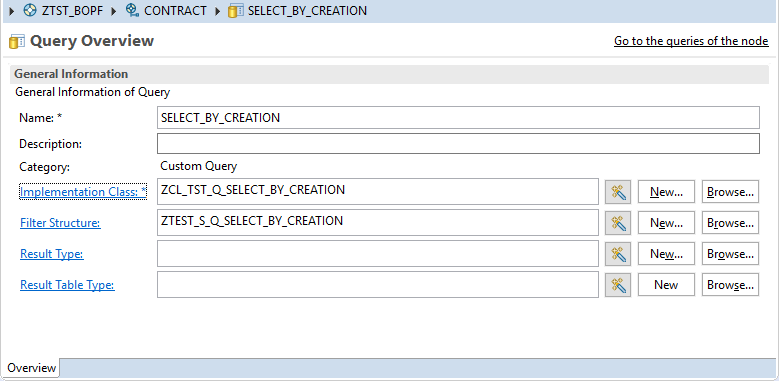Click the 'Name: *' label
This screenshot has height=381, width=779.
pyautogui.click(x=42, y=118)
